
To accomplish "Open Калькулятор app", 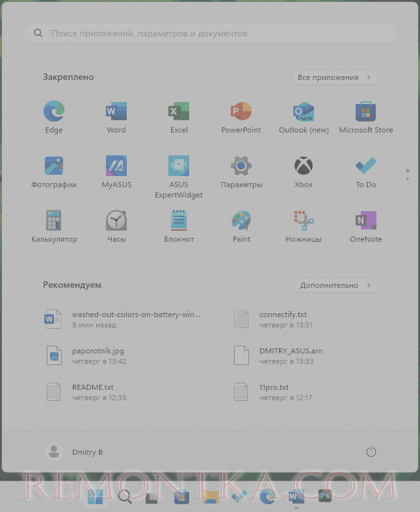I will coord(54,227).
